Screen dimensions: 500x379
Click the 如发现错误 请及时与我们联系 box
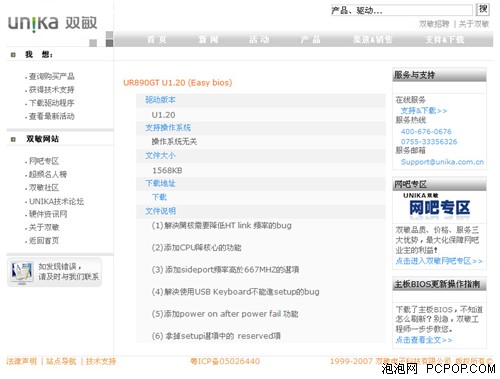pyautogui.click(x=54, y=272)
